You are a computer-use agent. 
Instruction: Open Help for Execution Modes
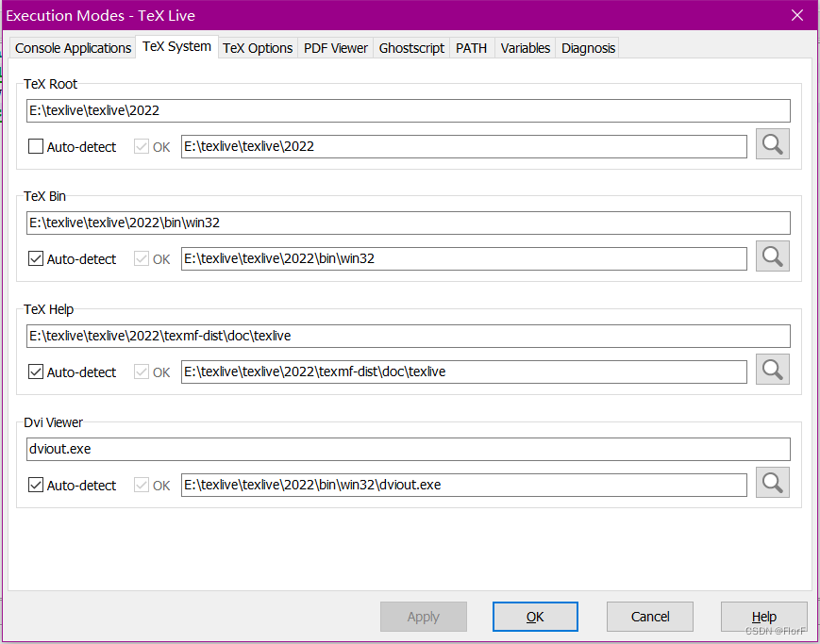764,617
